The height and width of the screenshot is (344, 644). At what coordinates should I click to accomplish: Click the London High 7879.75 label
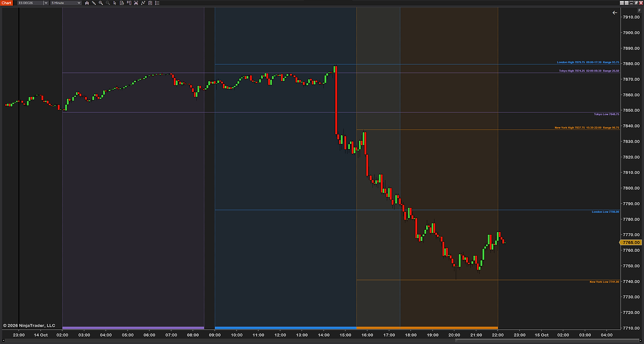click(588, 62)
